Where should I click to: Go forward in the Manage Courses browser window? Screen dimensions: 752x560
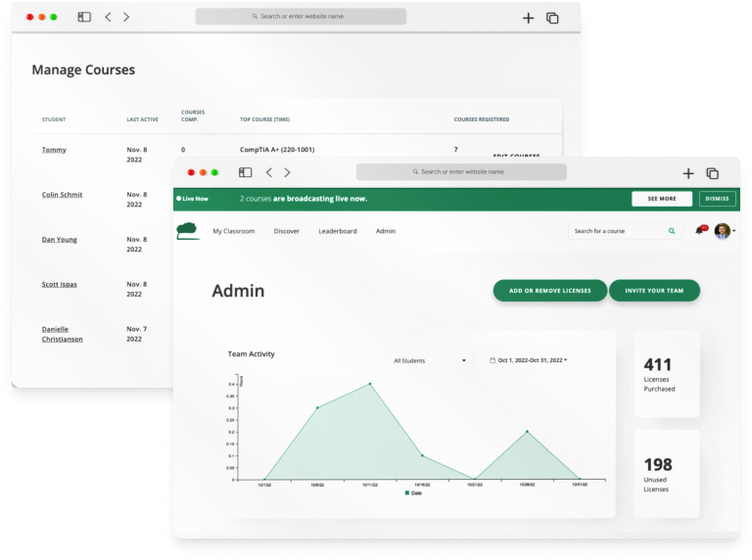(126, 18)
